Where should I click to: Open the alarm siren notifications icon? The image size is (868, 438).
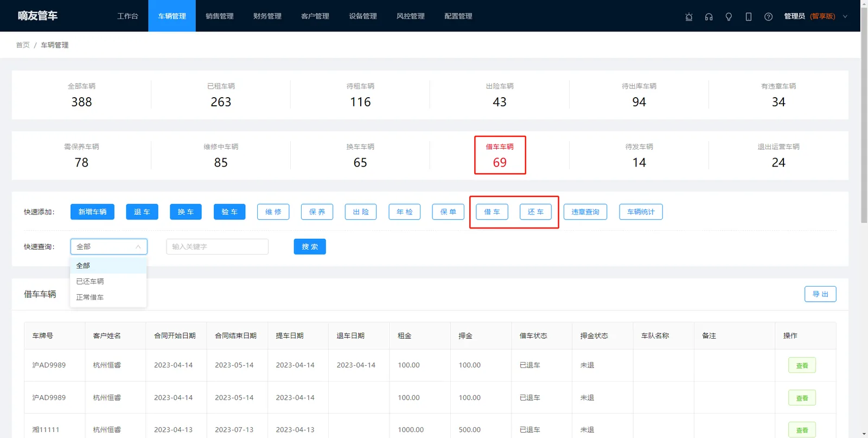[x=689, y=16]
